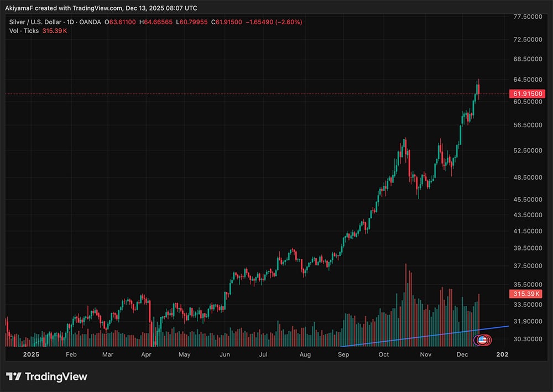This screenshot has width=553, height=392.
Task: Click the US flag economic event icon
Action: [482, 341]
